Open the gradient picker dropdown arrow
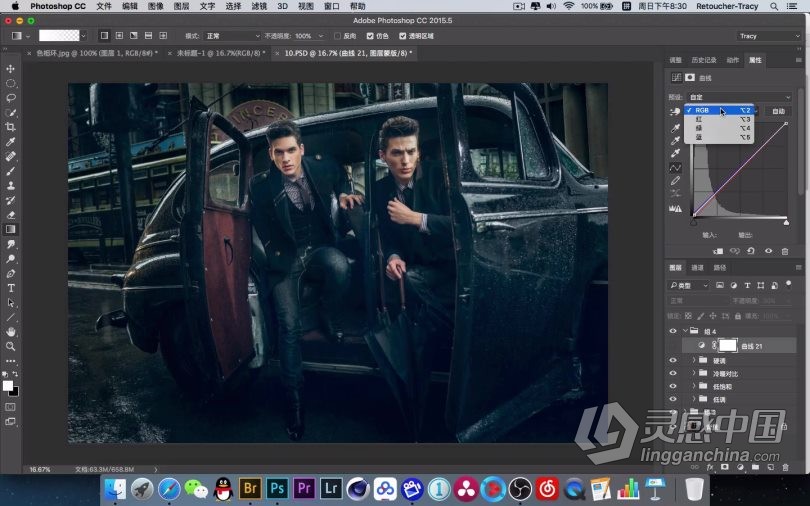 coord(83,36)
